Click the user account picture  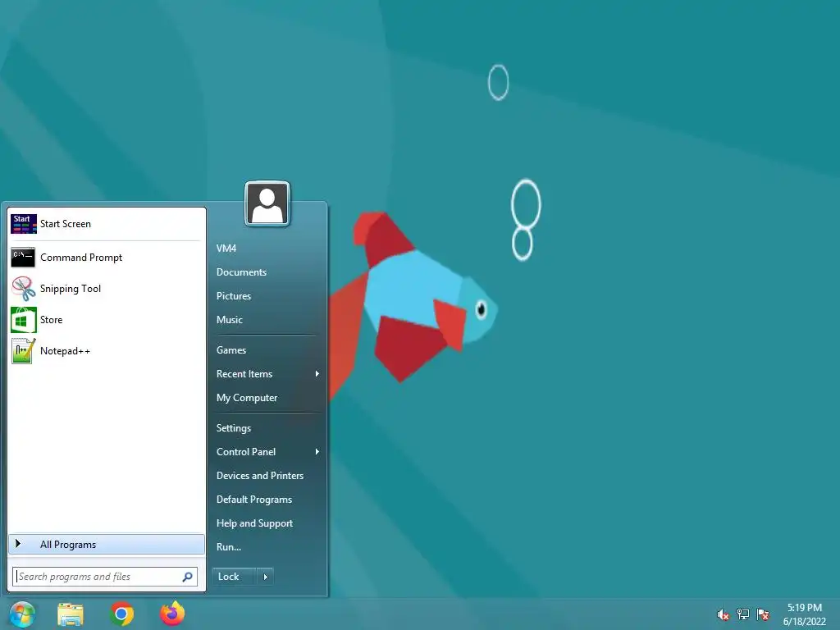(x=267, y=204)
